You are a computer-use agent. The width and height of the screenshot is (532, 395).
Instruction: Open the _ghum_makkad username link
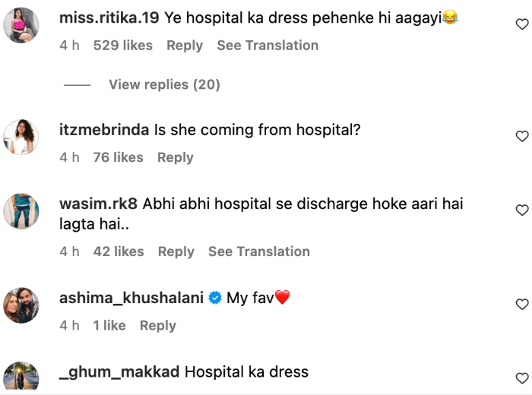click(x=119, y=372)
